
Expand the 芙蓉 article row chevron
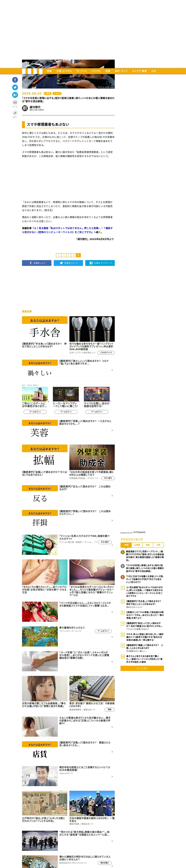[112, 430]
